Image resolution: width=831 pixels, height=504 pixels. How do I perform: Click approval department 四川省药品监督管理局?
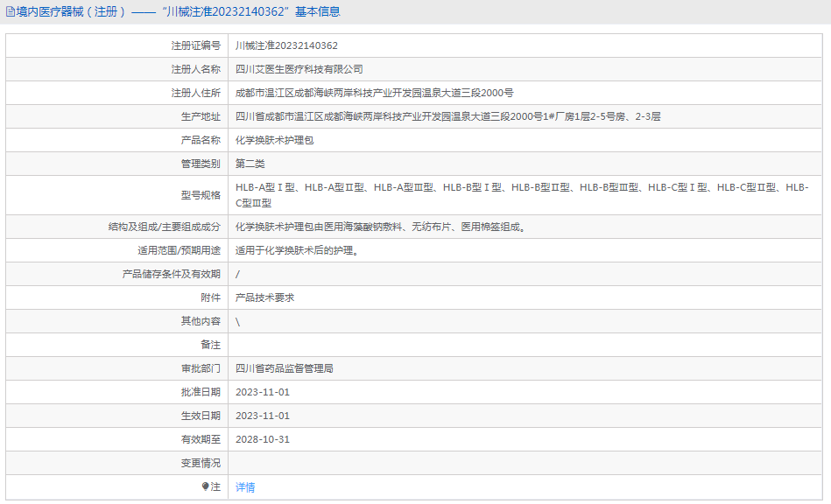click(285, 368)
